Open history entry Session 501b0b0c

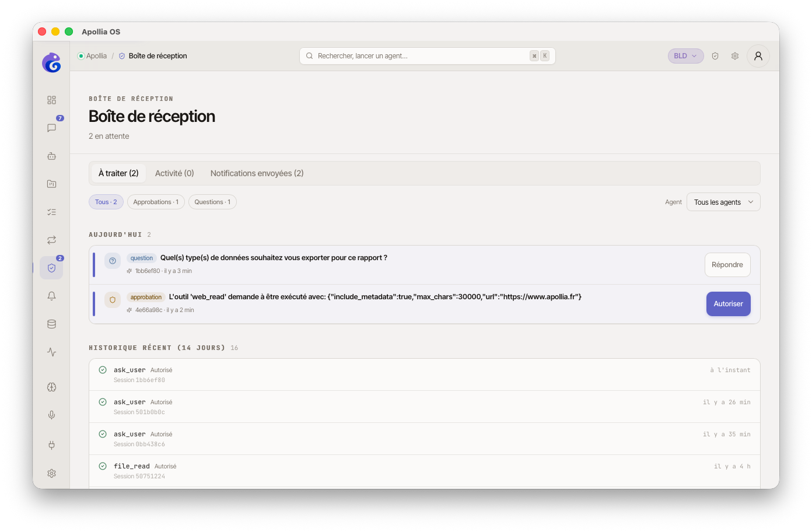(x=425, y=407)
